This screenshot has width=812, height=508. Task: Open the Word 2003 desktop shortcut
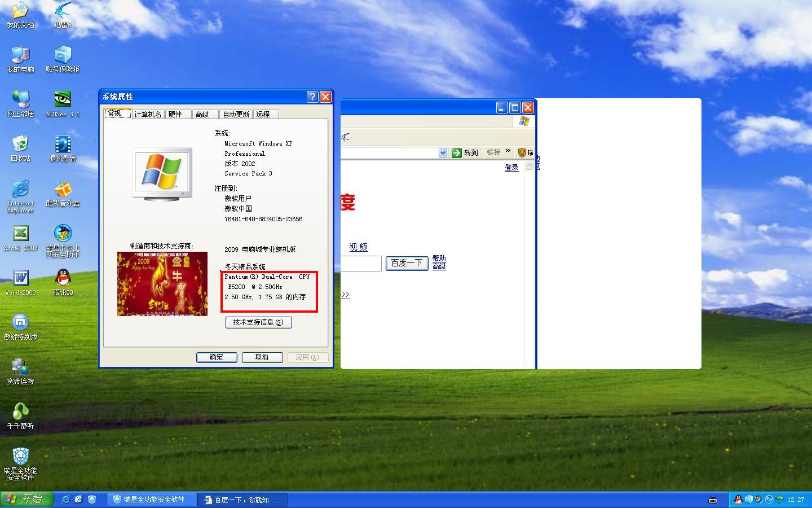(20, 282)
